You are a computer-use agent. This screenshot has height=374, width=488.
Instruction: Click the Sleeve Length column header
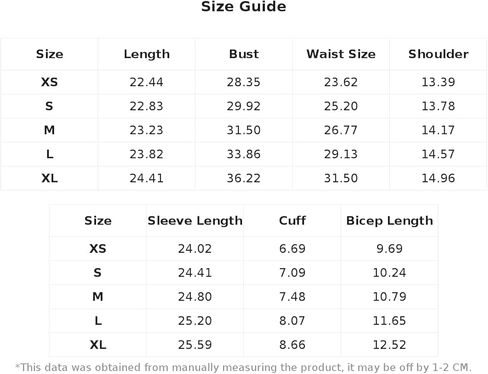[195, 221]
